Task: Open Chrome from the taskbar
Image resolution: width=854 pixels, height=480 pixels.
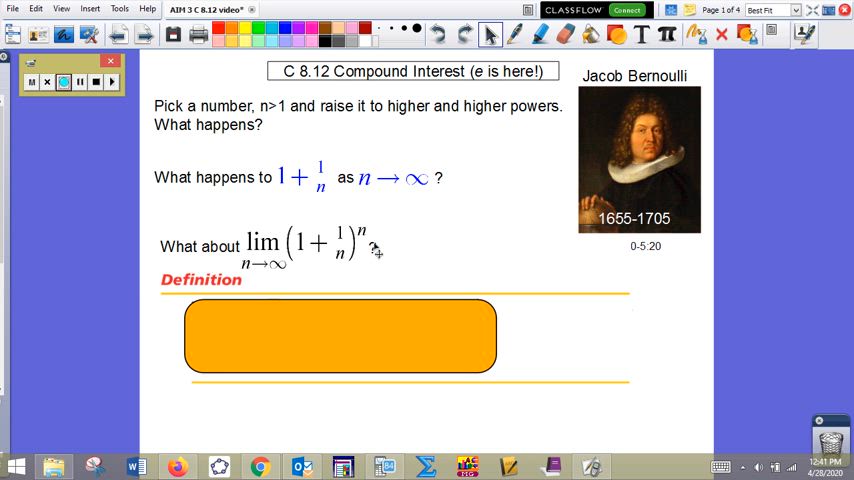Action: (x=260, y=467)
